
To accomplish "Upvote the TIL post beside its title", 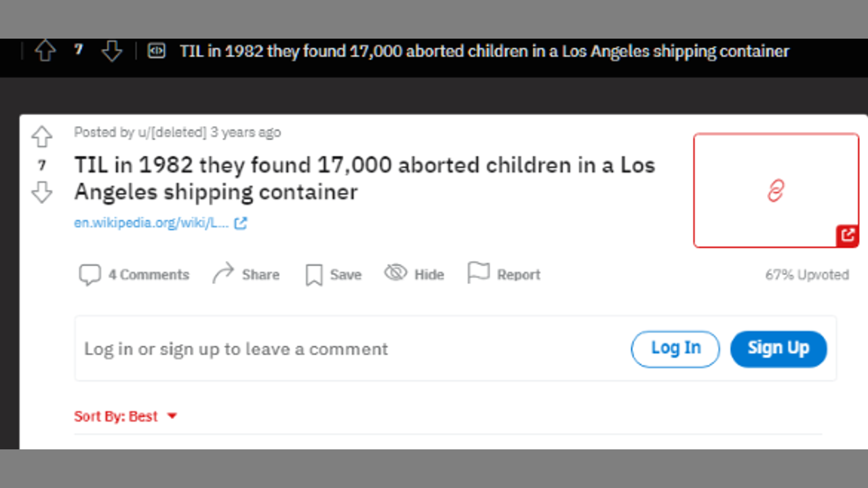I will [x=42, y=137].
